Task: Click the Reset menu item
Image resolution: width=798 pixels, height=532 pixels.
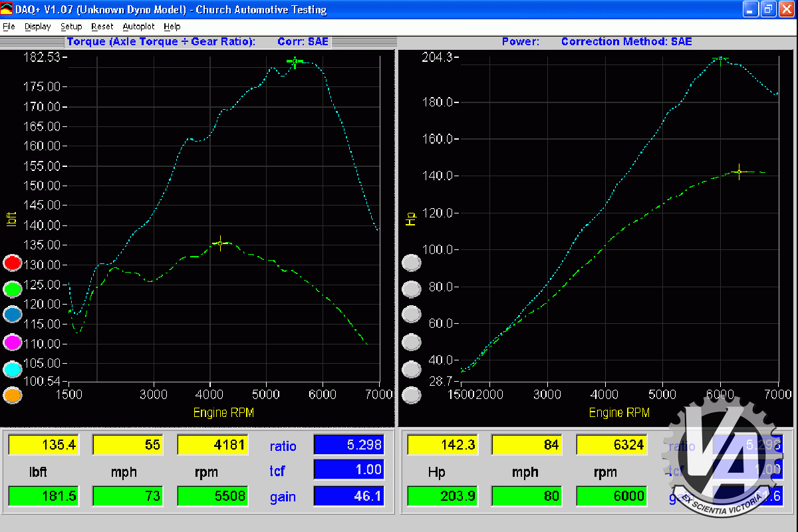Action: click(102, 27)
